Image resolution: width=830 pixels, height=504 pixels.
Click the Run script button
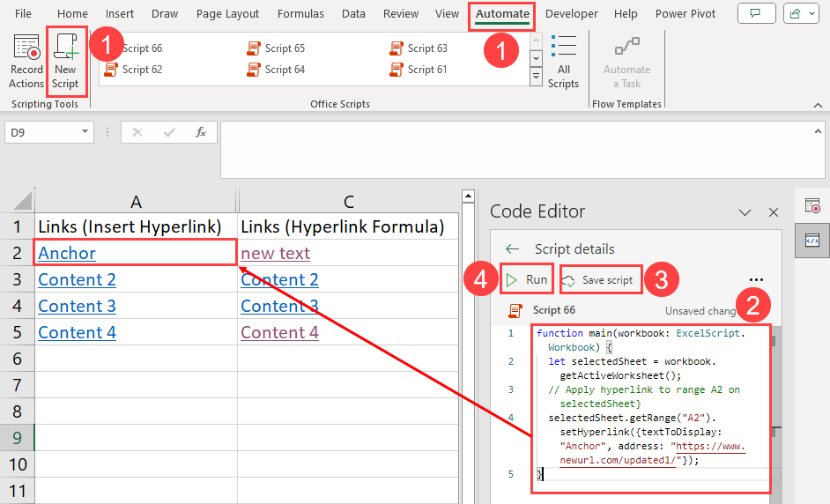527,279
